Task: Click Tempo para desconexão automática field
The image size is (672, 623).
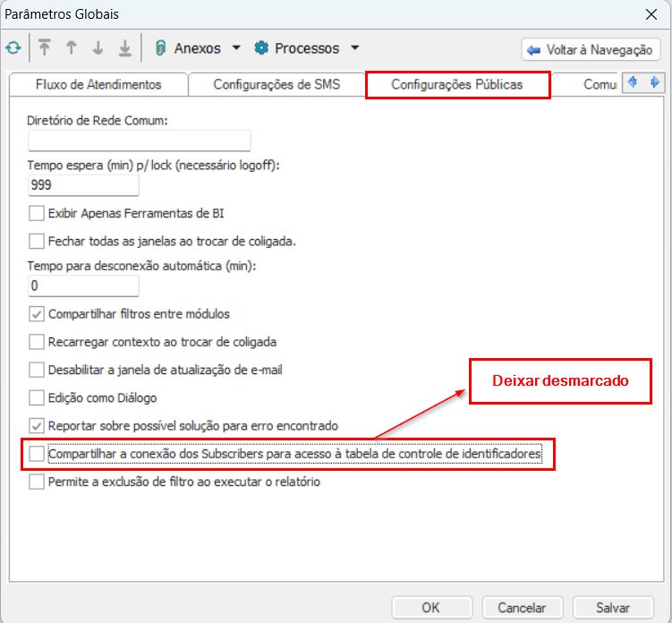Action: click(83, 286)
